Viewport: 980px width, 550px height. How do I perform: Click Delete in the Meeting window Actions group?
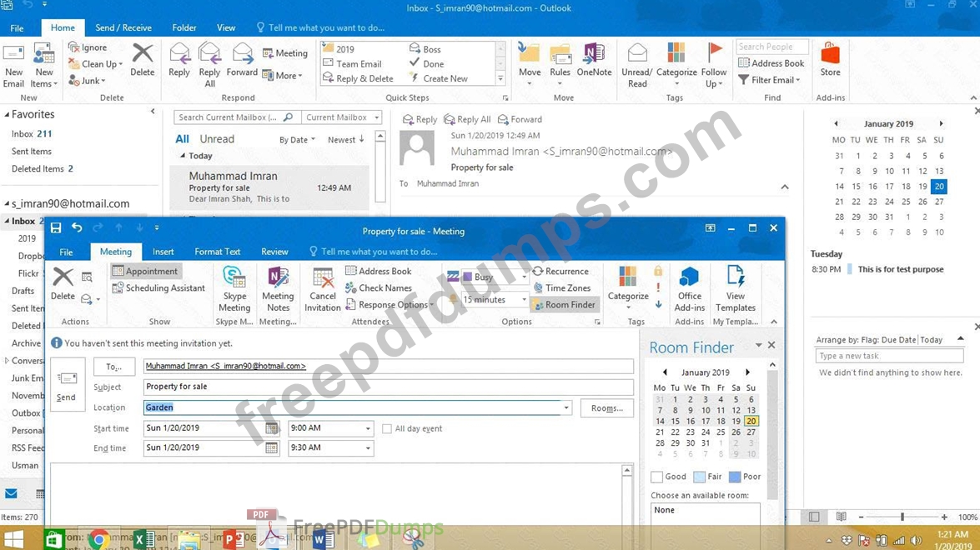[63, 285]
